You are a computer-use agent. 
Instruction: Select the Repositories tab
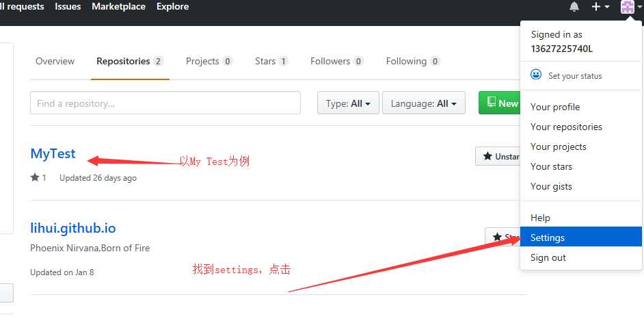[130, 62]
